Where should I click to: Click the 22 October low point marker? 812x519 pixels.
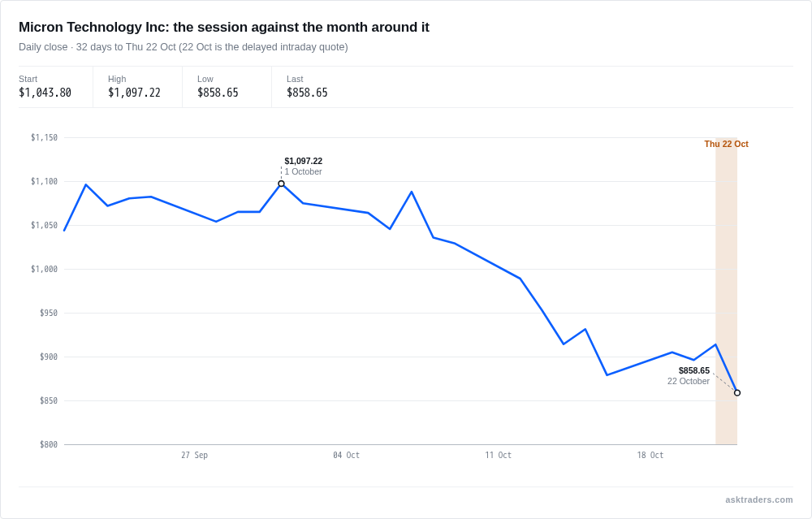pyautogui.click(x=737, y=392)
